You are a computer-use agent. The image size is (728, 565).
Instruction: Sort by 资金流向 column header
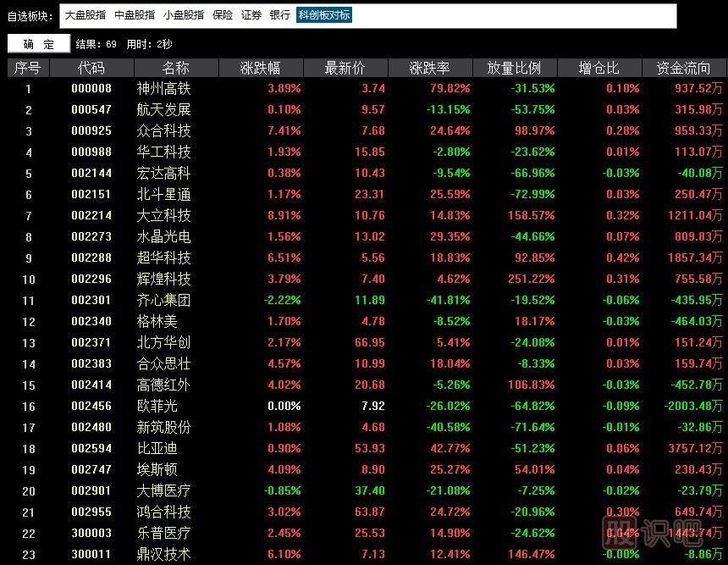[x=685, y=68]
